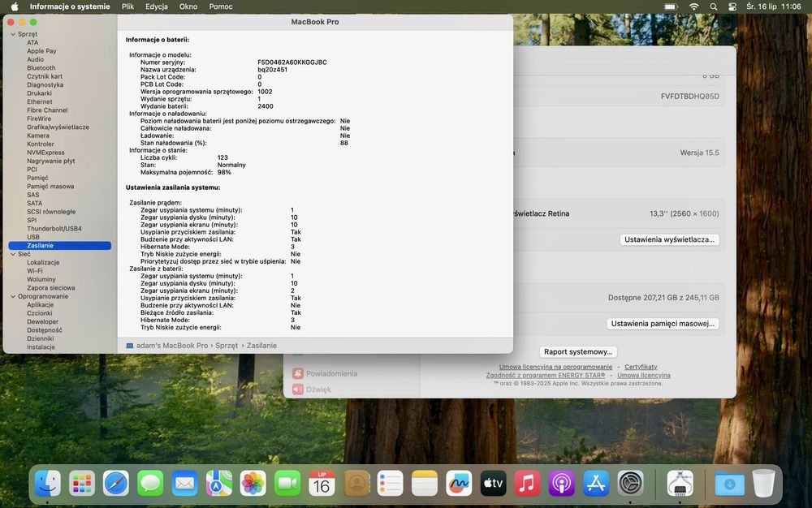The width and height of the screenshot is (812, 508).
Task: Open Reminders from the Dock
Action: [x=390, y=484]
